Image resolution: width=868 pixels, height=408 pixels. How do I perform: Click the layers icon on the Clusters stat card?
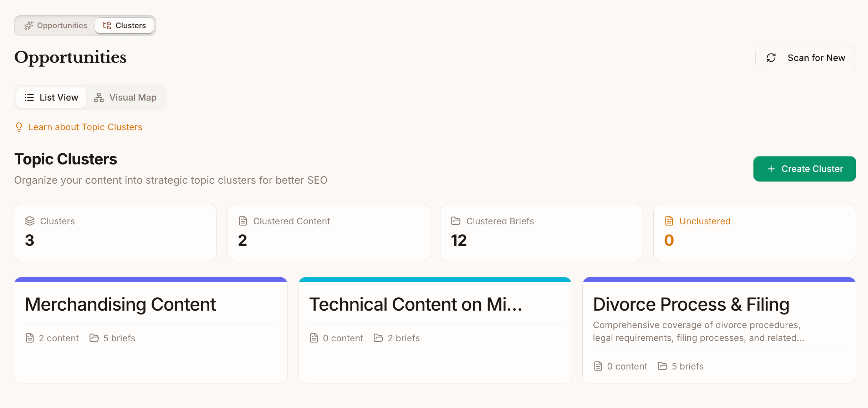click(x=29, y=221)
